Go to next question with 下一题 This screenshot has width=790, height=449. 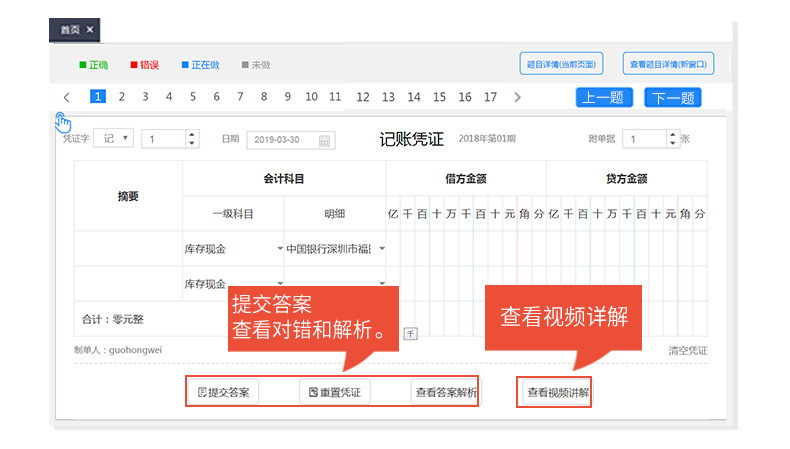coord(673,97)
